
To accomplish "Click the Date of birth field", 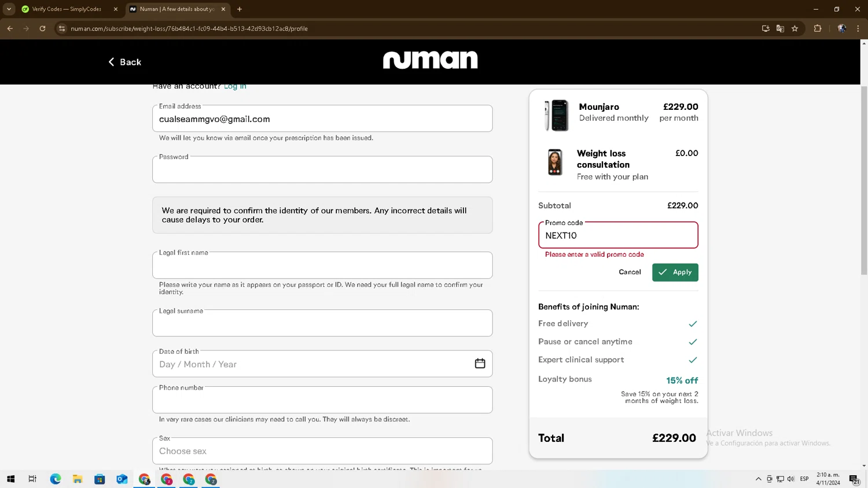I will pos(322,364).
